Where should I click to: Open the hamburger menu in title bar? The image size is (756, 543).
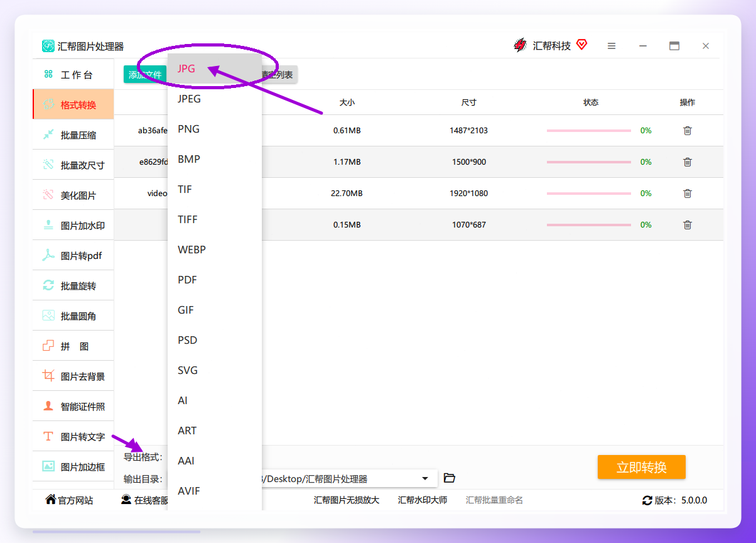point(612,46)
